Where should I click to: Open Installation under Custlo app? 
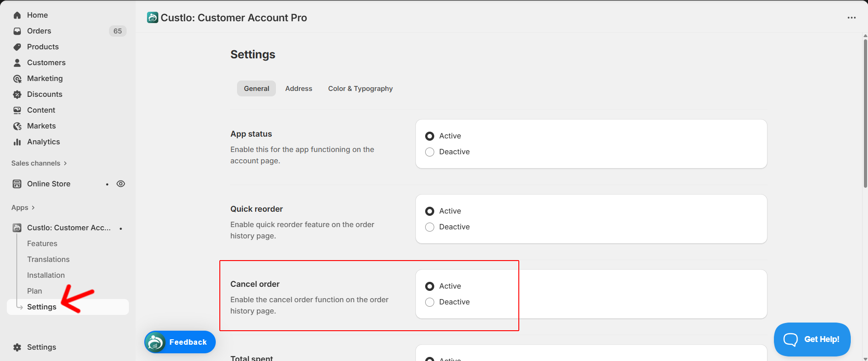[x=46, y=275]
